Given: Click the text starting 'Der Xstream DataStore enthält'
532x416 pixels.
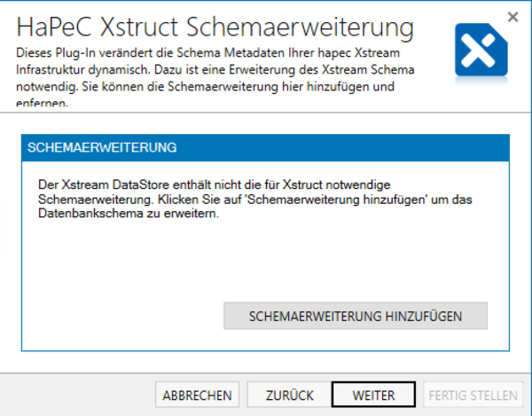Looking at the screenshot, I should tap(254, 200).
